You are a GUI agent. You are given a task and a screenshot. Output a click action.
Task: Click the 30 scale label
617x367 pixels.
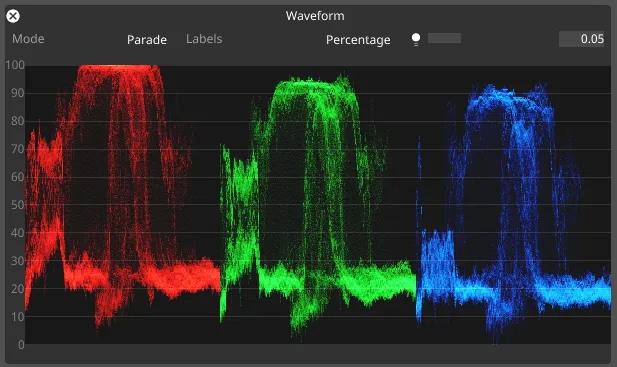click(18, 261)
